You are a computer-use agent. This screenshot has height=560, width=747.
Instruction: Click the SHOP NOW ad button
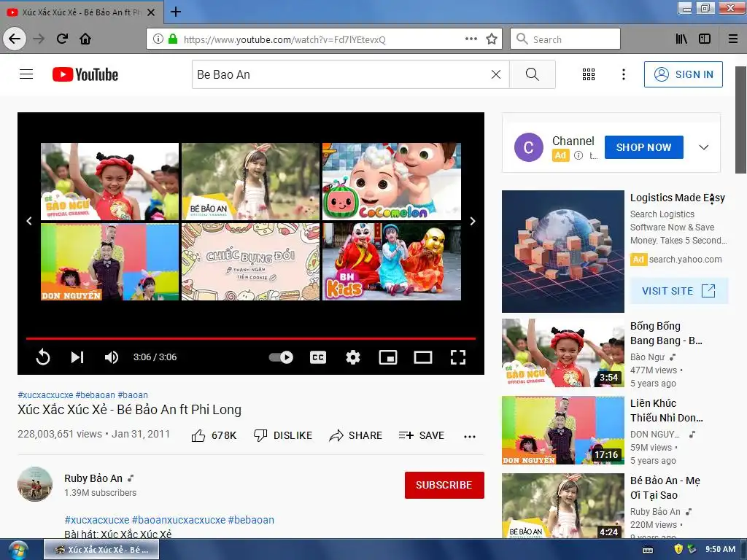click(643, 147)
